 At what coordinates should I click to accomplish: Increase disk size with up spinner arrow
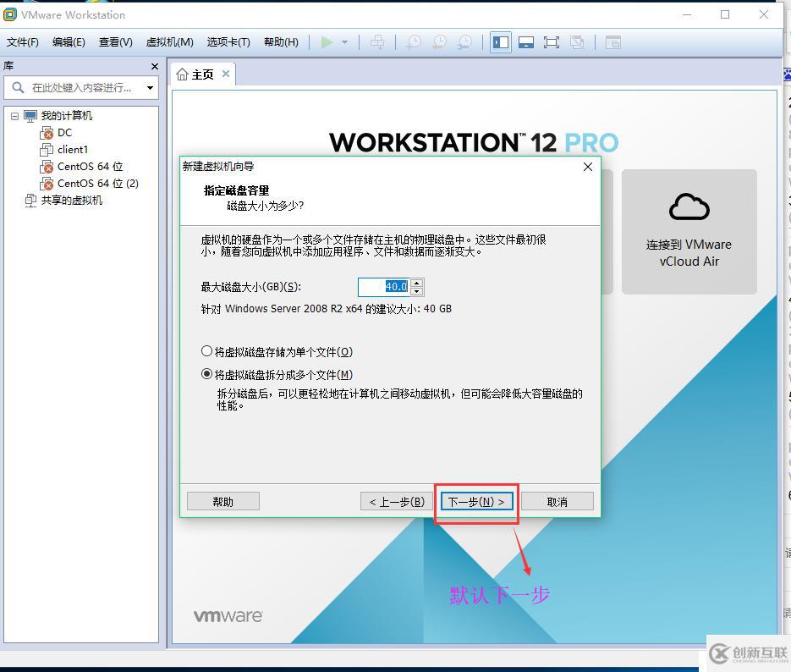(417, 283)
